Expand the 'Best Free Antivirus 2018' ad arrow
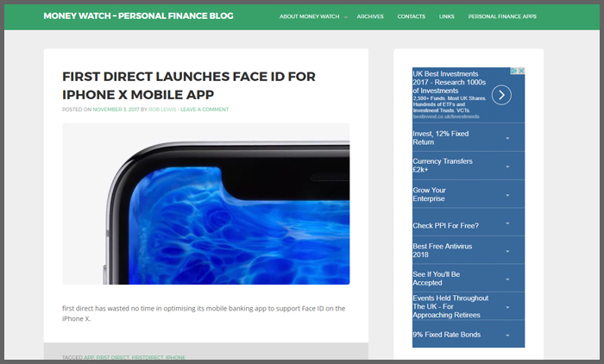The width and height of the screenshot is (604, 364). coord(507,251)
